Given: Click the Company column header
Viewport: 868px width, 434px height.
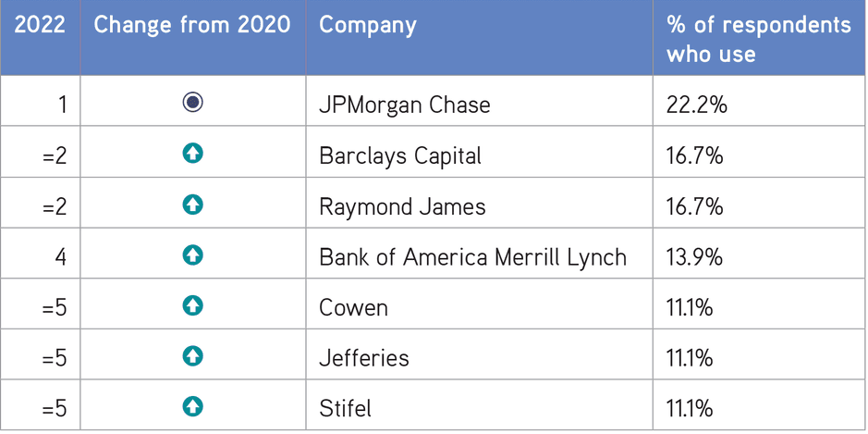Looking at the screenshot, I should coord(367,25).
